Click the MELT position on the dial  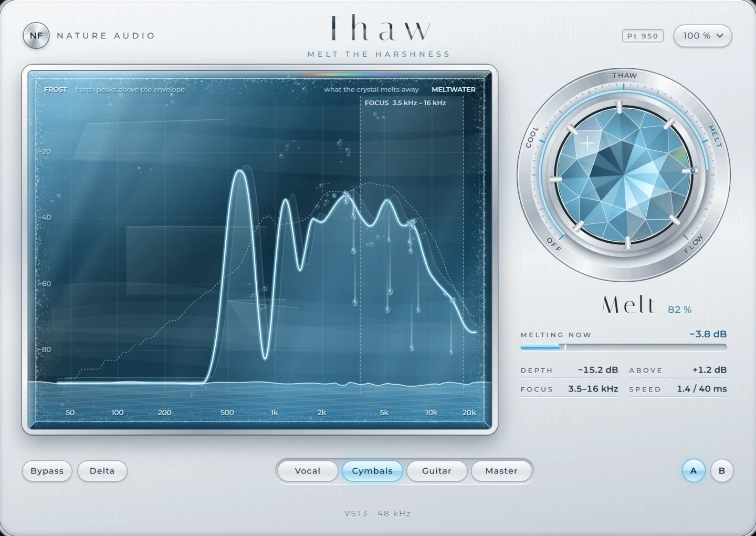click(715, 136)
